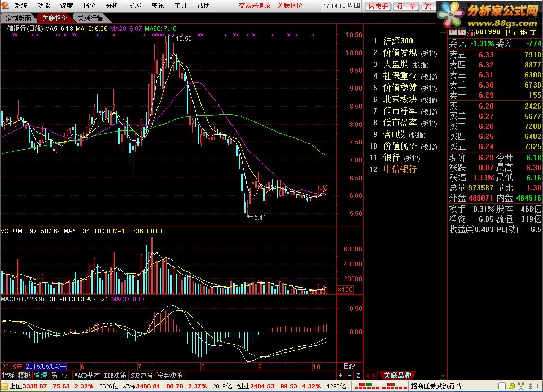Click the plus zoom-in chart button
The width and height of the screenshot is (543, 392).
pyautogui.click(x=341, y=376)
